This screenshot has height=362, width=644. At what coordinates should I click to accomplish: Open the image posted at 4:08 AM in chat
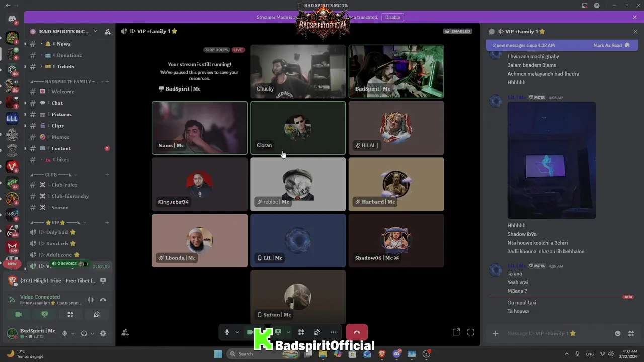pos(551,160)
